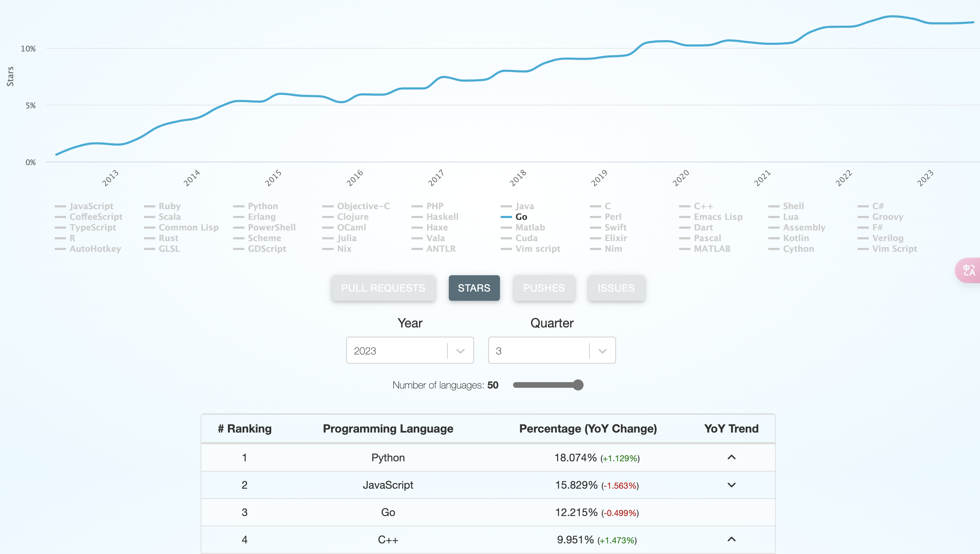Click the pink translate icon at right edge
980x554 pixels.
click(969, 271)
